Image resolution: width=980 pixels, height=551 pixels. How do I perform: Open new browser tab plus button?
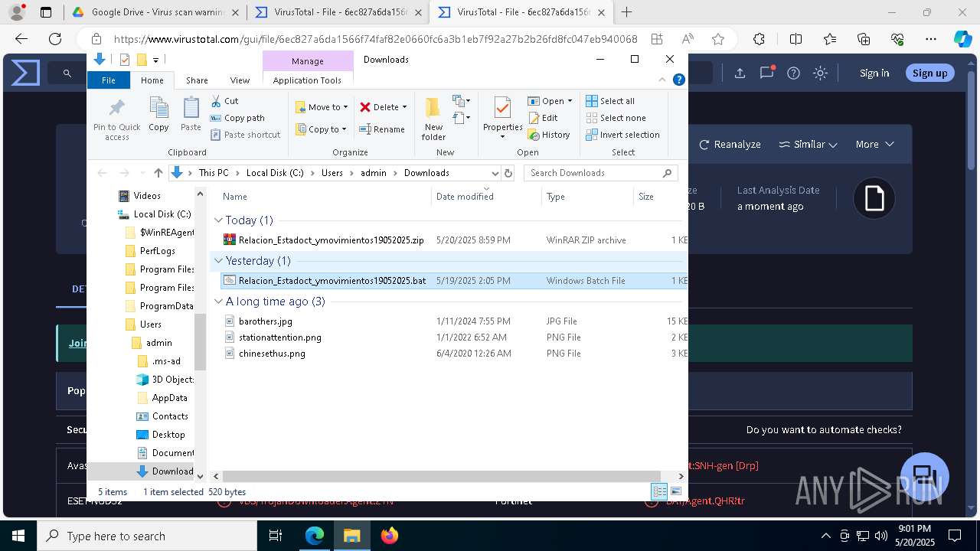627,12
